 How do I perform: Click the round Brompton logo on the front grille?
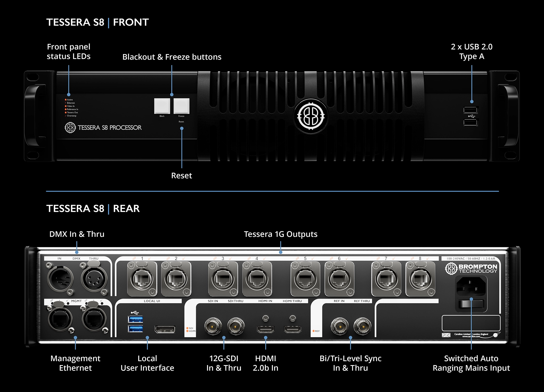point(311,116)
